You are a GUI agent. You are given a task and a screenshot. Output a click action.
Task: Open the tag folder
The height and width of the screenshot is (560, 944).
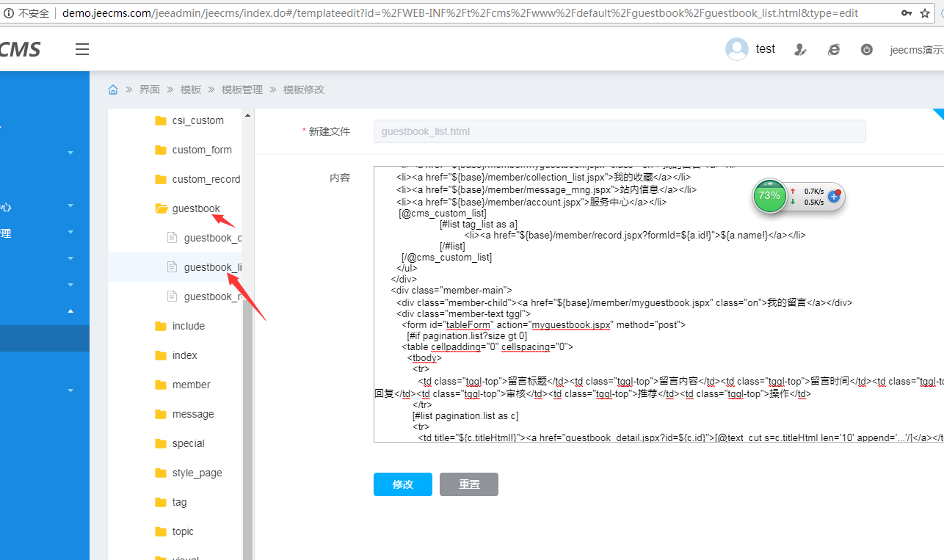click(180, 502)
